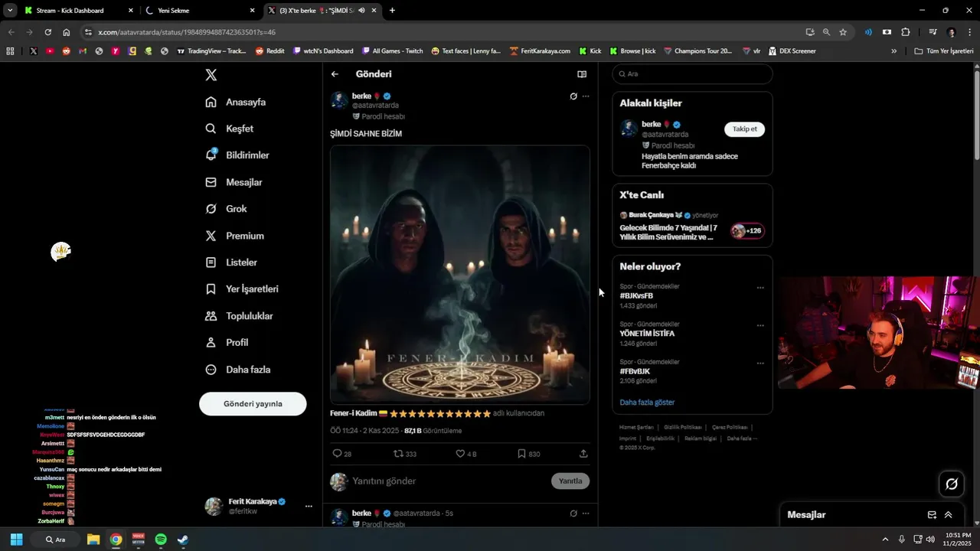Open Yer İşaretleri bookmarks page

[242, 289]
